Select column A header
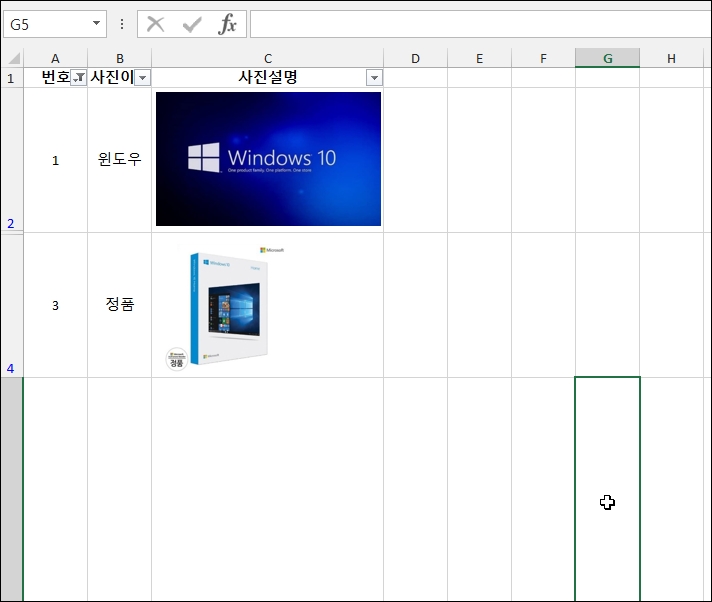 pyautogui.click(x=55, y=58)
